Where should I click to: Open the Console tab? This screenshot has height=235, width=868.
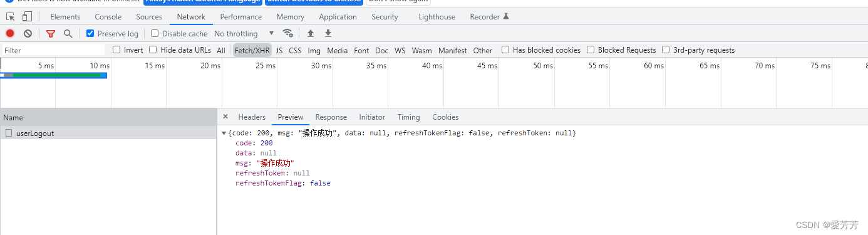coord(108,17)
